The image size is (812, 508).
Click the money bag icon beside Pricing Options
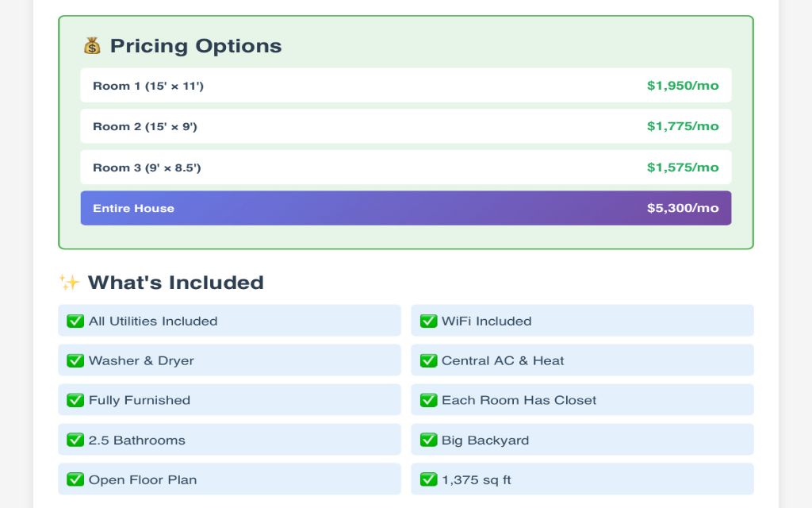92,46
